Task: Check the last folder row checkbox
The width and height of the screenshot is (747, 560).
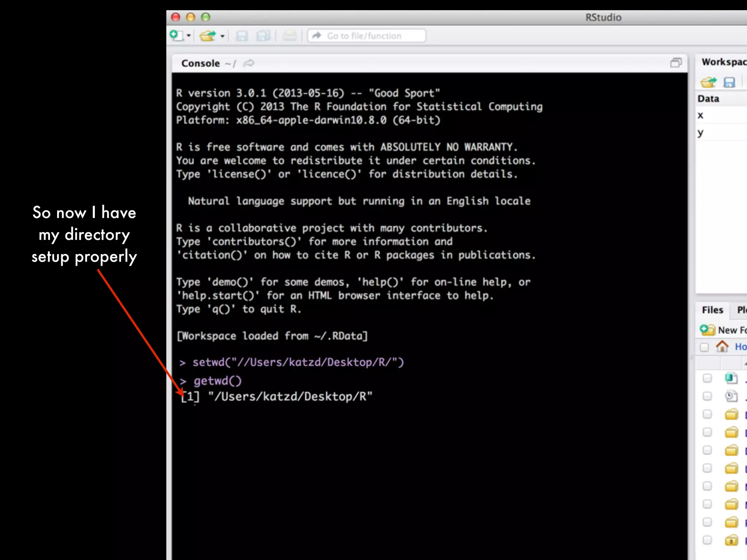Action: 707,540
